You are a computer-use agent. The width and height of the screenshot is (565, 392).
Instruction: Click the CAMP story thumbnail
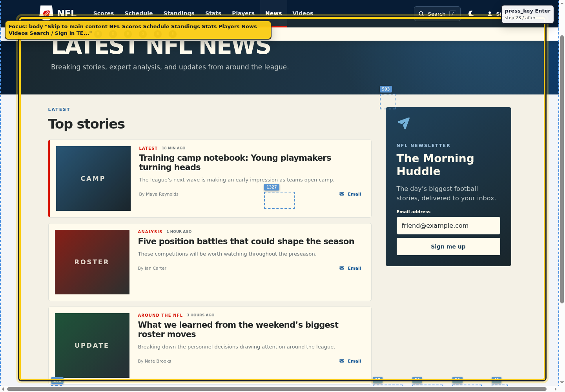[x=93, y=178]
